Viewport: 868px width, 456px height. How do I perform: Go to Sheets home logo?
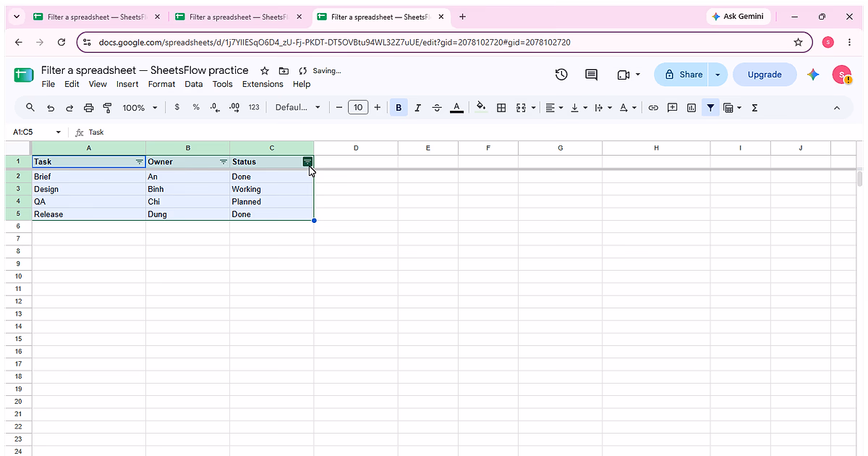pos(24,75)
